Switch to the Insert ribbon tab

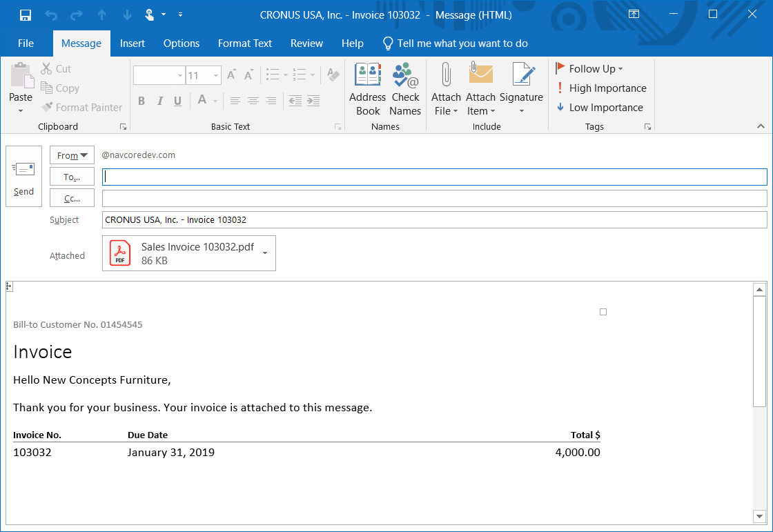[133, 43]
